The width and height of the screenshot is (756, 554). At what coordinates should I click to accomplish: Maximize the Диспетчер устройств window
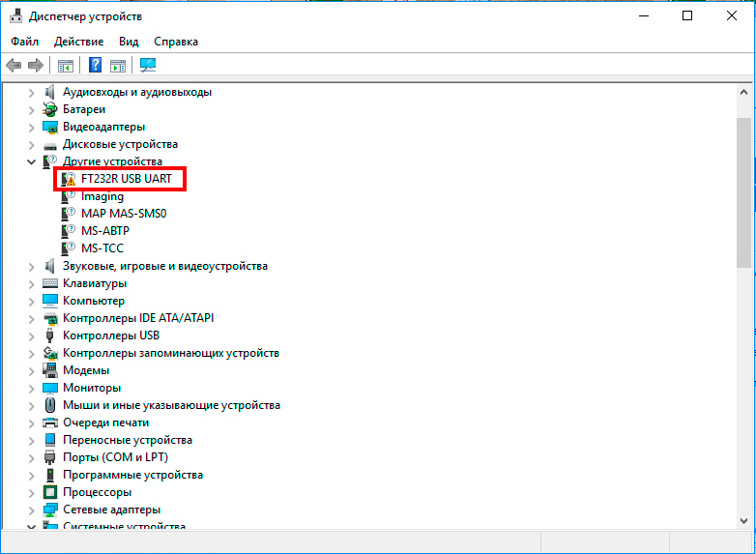(x=687, y=15)
